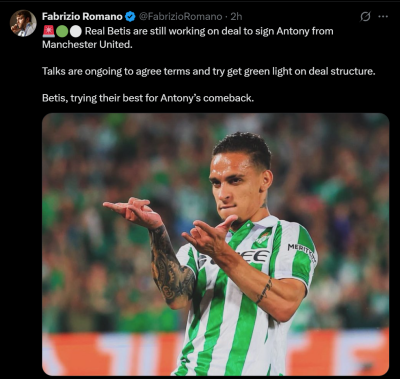
Task: Click the red siren emoji
Action: point(48,31)
